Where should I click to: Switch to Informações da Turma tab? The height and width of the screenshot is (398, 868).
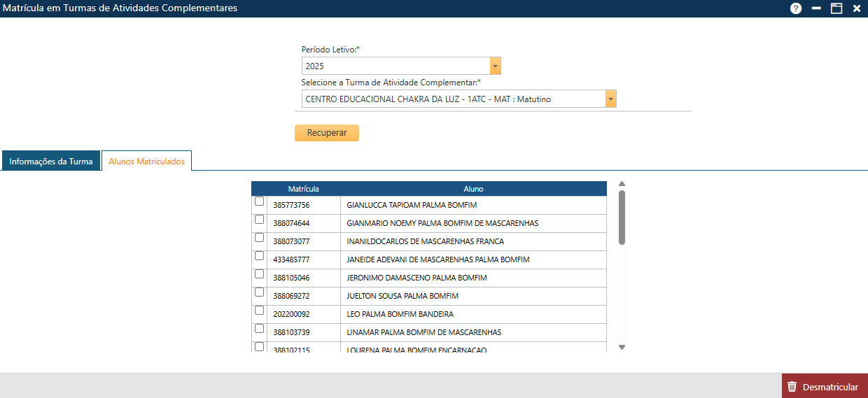click(51, 161)
